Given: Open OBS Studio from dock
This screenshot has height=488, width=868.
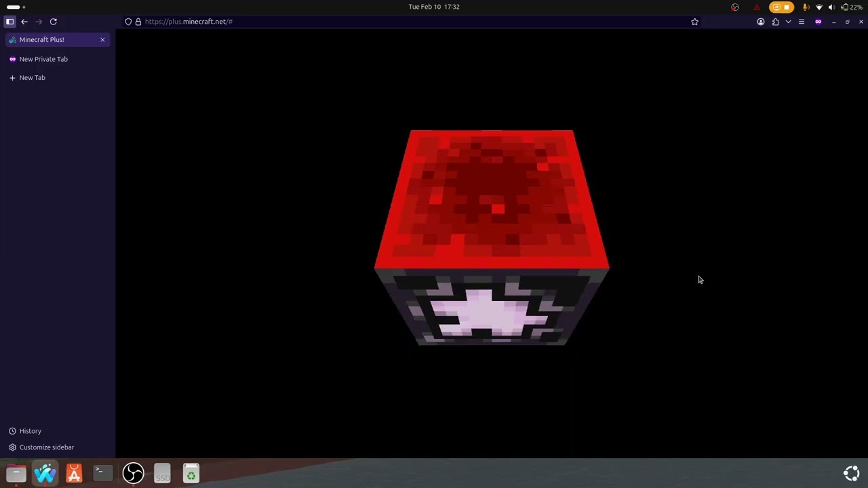Looking at the screenshot, I should click(x=133, y=473).
